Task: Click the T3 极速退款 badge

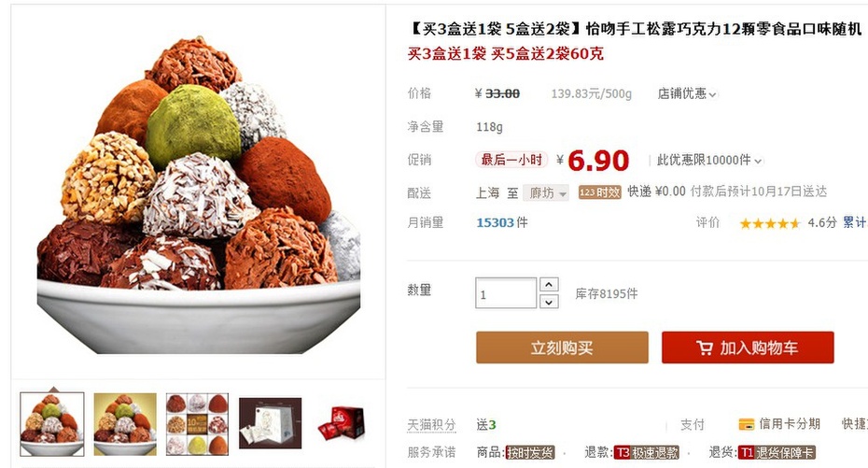Action: (x=646, y=452)
